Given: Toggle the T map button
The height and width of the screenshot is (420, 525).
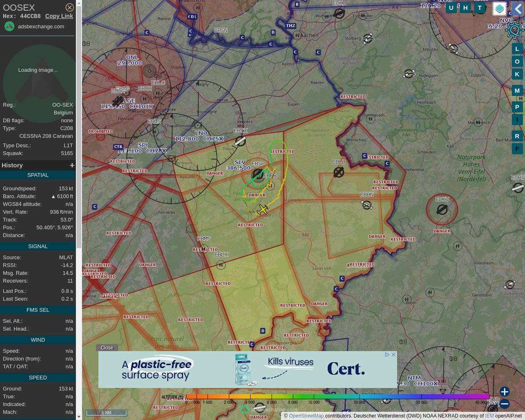Looking at the screenshot, I should tap(480, 7).
